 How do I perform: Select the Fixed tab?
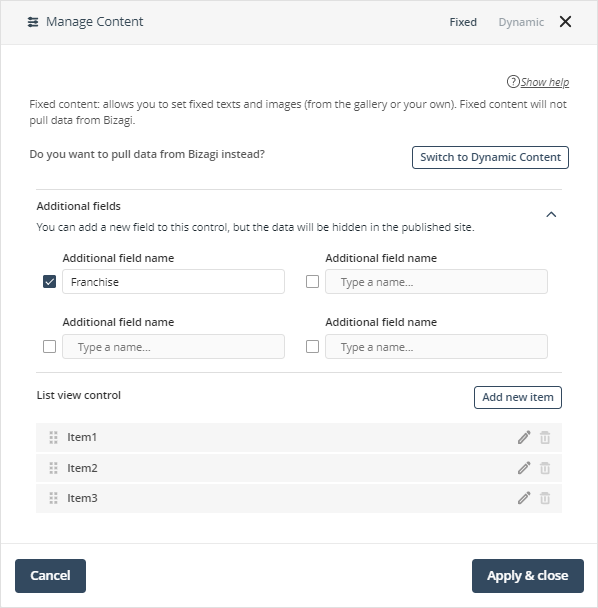tap(463, 22)
